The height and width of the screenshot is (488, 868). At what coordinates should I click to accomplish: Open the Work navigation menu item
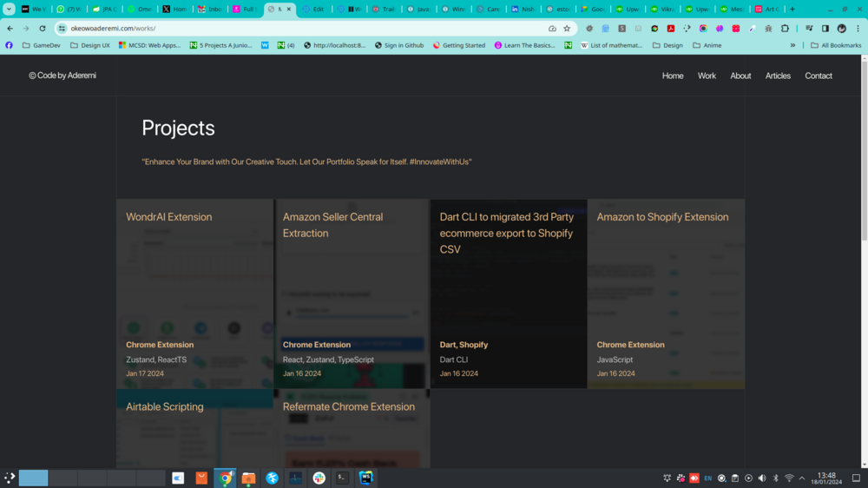tap(707, 76)
